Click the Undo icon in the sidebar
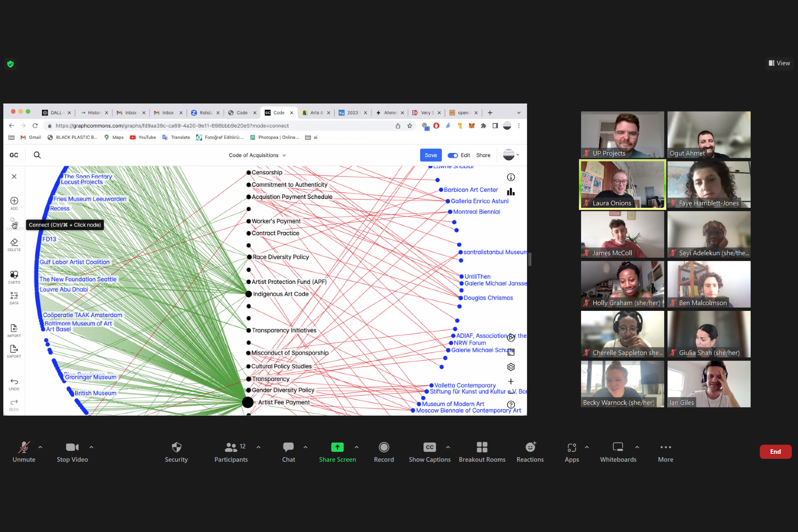 pos(14,383)
